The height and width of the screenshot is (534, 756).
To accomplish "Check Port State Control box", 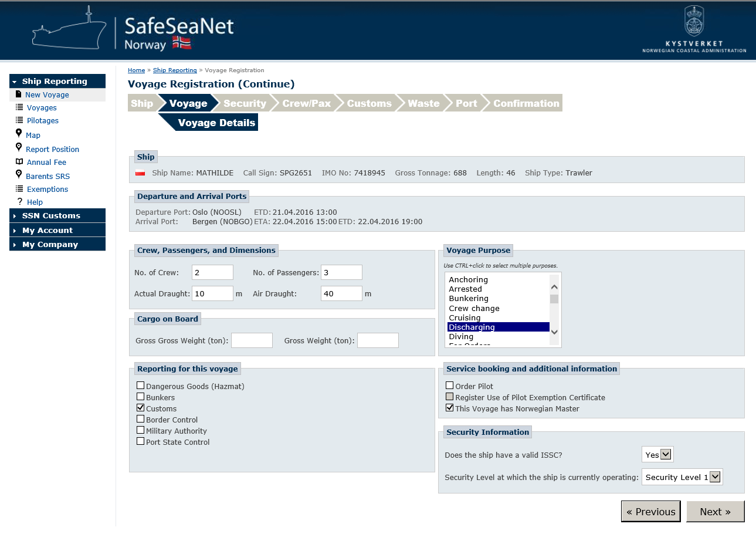I will [x=140, y=441].
